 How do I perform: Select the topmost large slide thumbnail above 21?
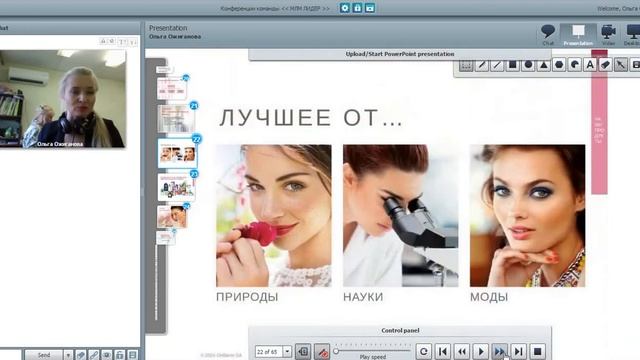(172, 89)
